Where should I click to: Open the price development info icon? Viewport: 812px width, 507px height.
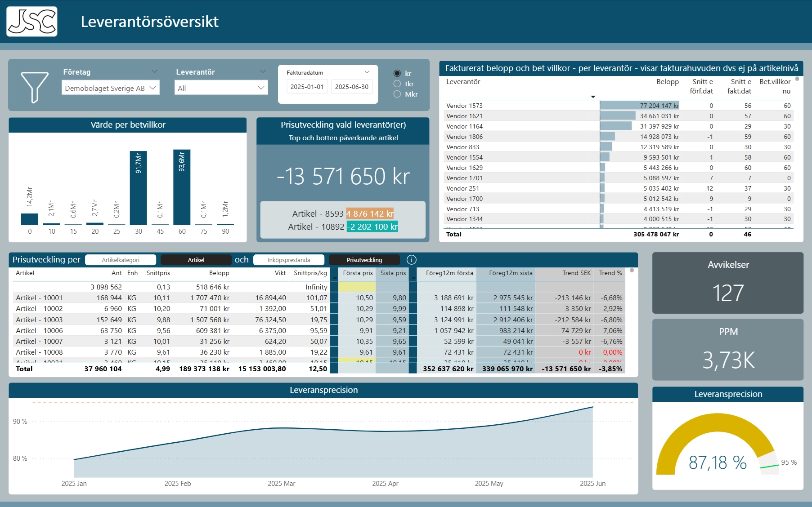411,260
